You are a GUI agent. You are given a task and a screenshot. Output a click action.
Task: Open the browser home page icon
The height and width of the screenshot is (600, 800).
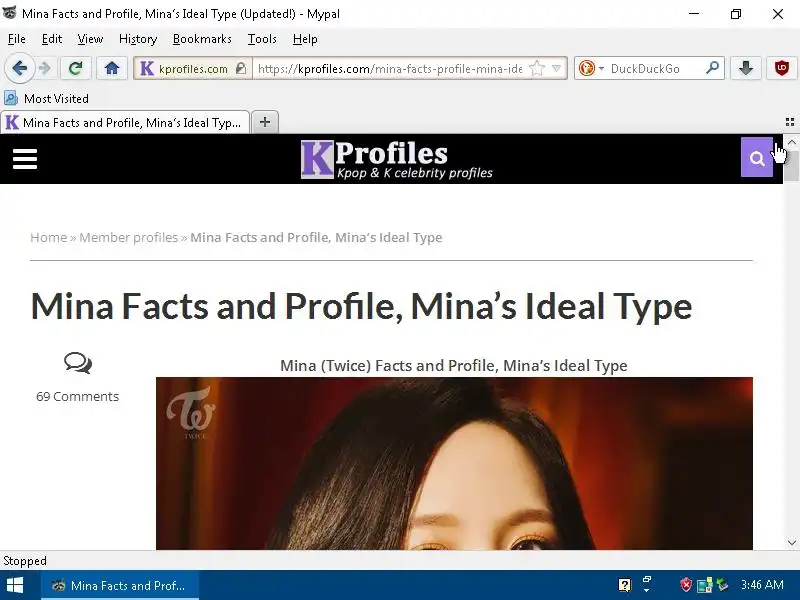(112, 68)
